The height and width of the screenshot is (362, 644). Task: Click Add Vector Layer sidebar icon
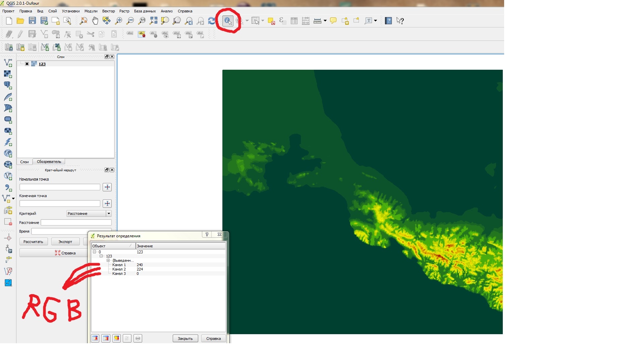(8, 63)
